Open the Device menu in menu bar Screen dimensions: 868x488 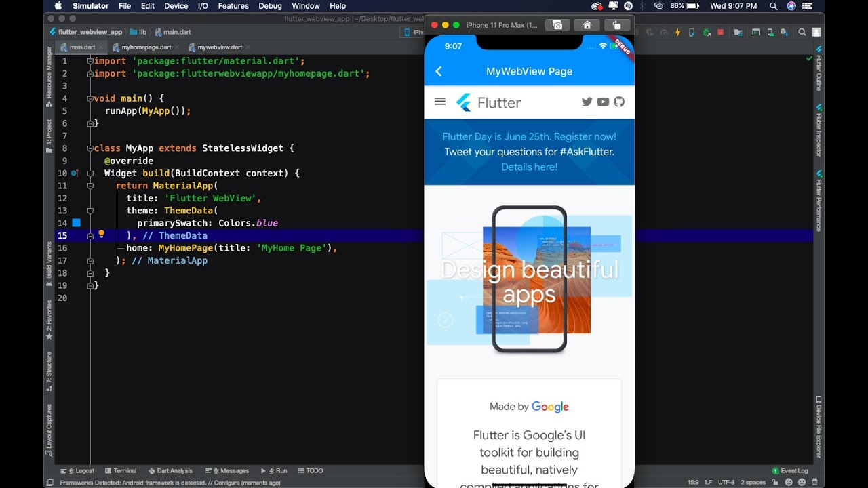(176, 6)
